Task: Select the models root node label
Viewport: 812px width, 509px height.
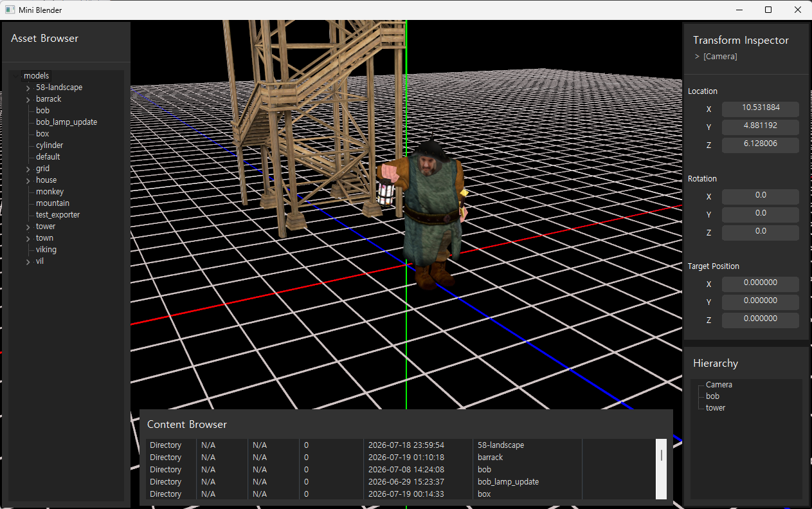Action: 36,76
